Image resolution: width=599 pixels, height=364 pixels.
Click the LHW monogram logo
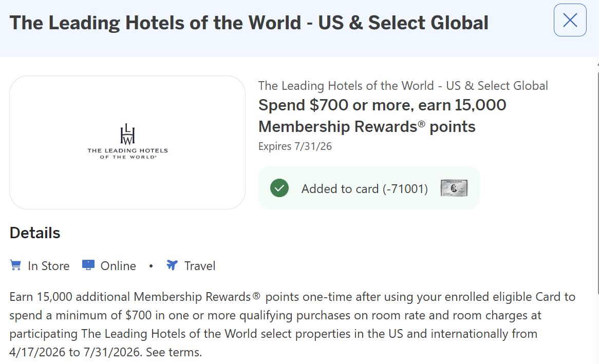click(127, 133)
